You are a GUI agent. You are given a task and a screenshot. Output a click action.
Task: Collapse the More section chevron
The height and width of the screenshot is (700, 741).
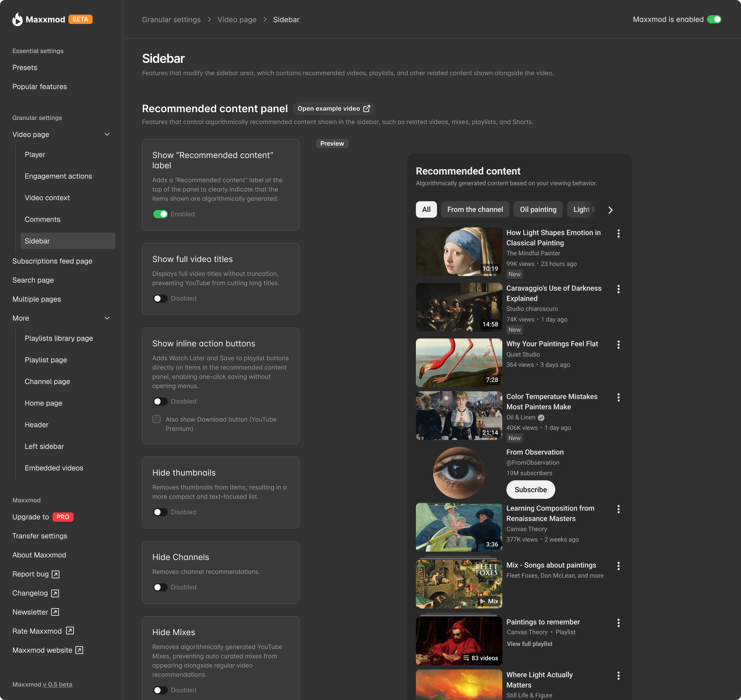[x=107, y=318]
